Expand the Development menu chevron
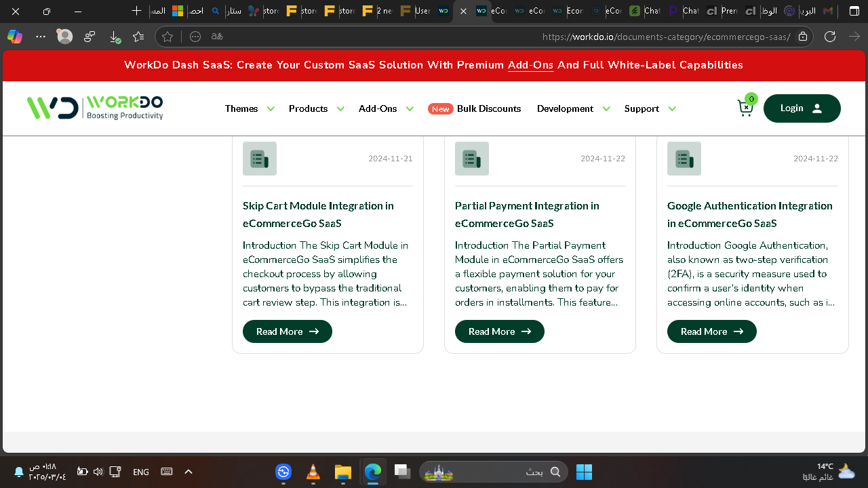The width and height of the screenshot is (868, 488). [x=606, y=108]
